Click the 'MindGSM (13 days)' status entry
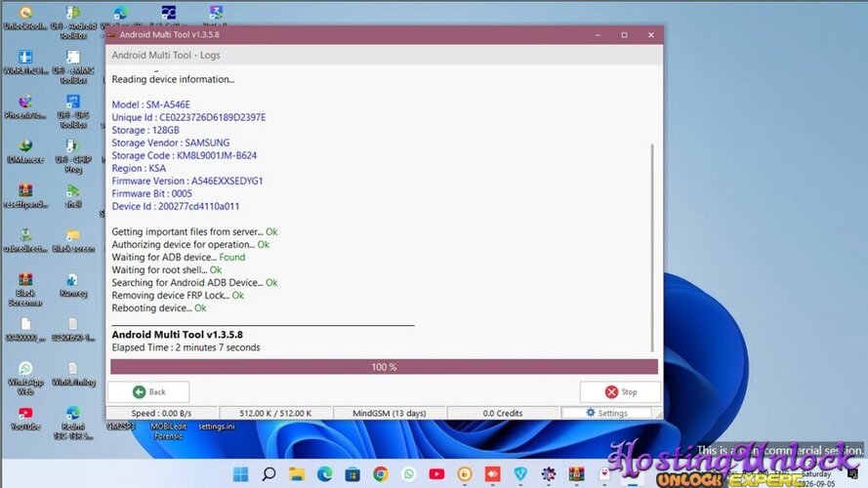This screenshot has height=488, width=868. (390, 413)
